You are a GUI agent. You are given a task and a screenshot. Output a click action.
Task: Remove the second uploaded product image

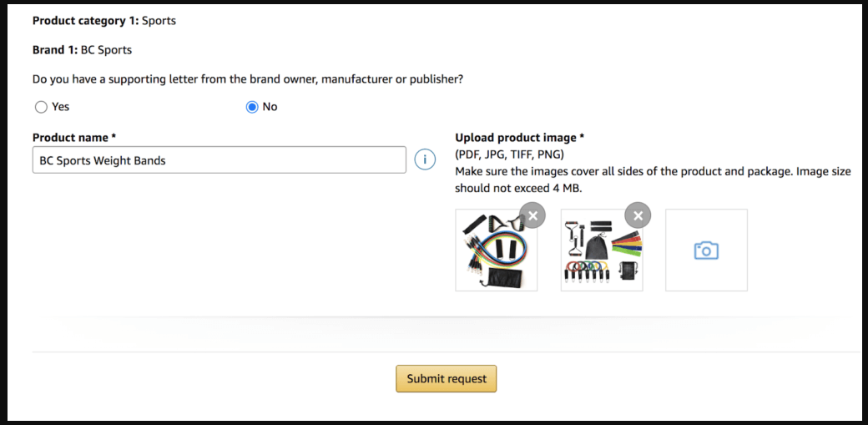pos(638,215)
